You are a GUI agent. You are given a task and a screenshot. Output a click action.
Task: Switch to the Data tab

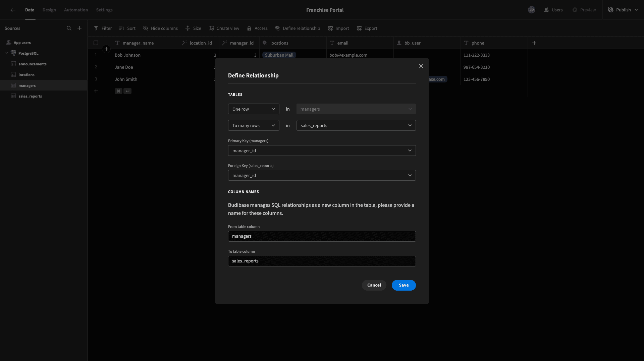pos(30,10)
